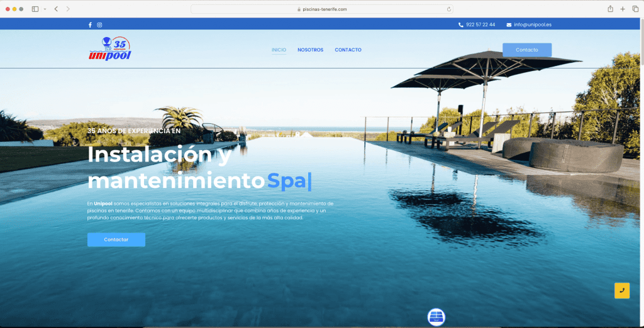This screenshot has height=328, width=644.
Task: Click the Safari Share icon
Action: 610,9
